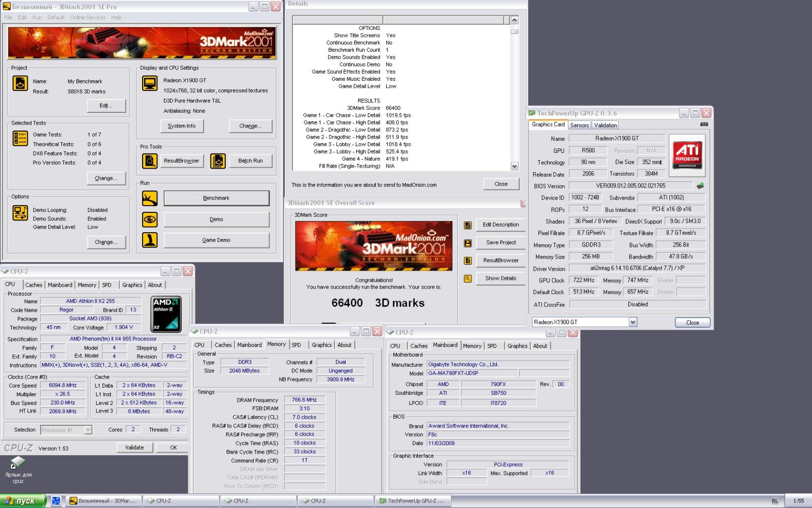Click the ResultBrowser icon in Overall Score window
Image resolution: width=812 pixels, height=508 pixels.
[468, 261]
